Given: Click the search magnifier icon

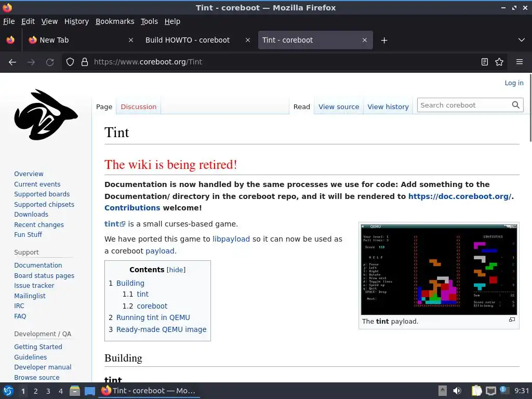Looking at the screenshot, I should click(x=516, y=105).
